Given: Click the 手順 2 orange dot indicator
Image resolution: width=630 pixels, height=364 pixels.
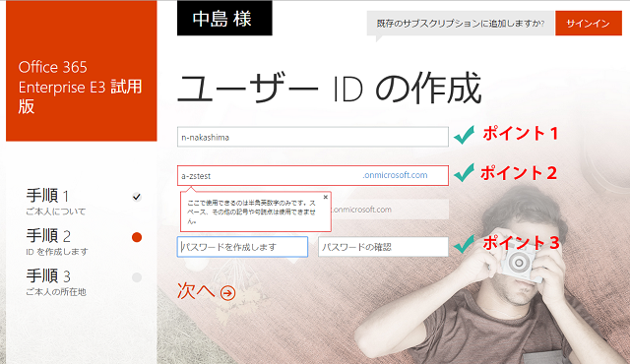Looking at the screenshot, I should pyautogui.click(x=137, y=237).
